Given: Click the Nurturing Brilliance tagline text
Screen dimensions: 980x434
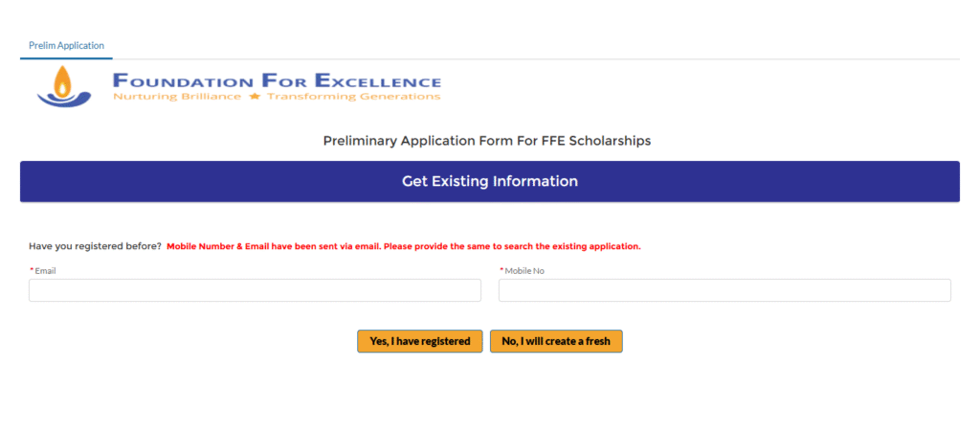Looking at the screenshot, I should 177,97.
